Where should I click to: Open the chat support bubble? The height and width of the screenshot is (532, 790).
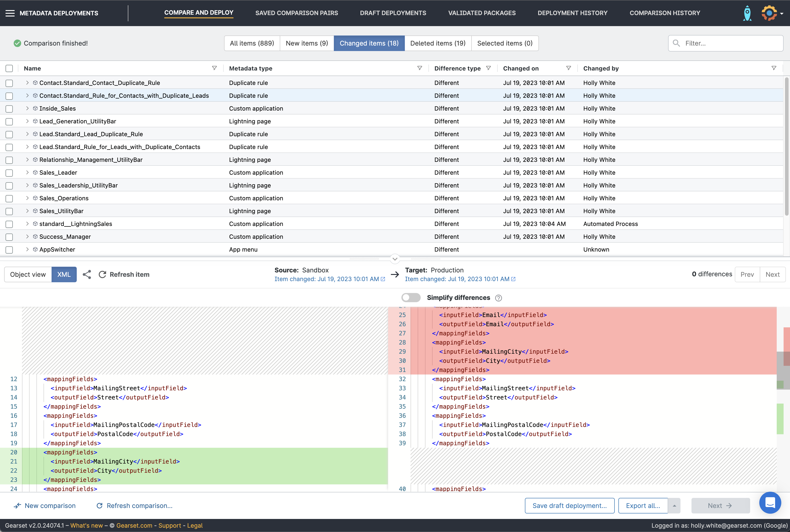coord(770,502)
